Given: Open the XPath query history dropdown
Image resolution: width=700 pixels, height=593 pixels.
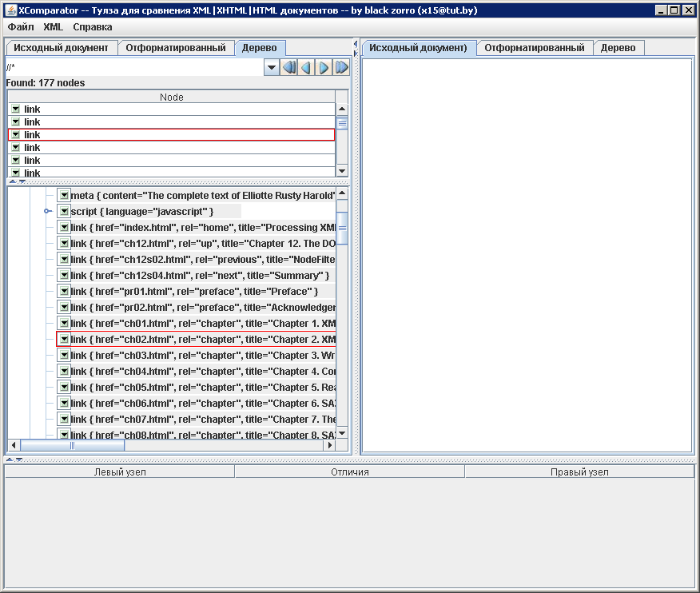Looking at the screenshot, I should [271, 68].
